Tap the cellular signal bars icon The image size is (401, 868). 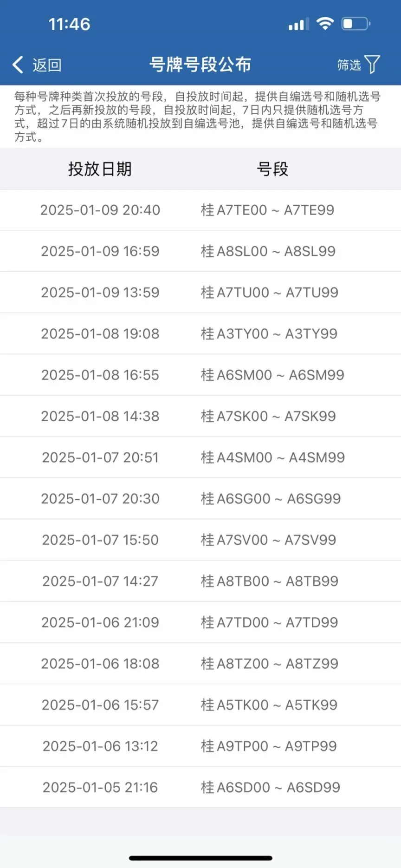[298, 24]
